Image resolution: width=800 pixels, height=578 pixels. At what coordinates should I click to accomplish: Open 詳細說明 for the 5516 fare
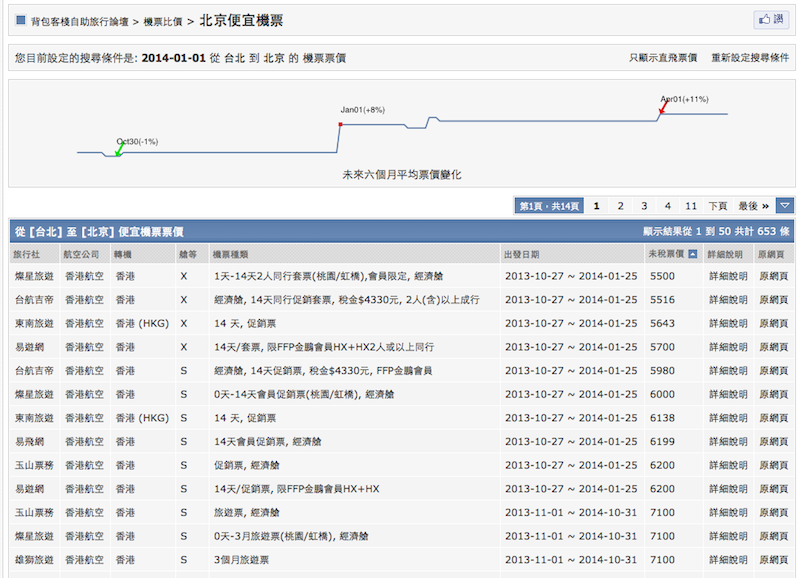coord(728,299)
